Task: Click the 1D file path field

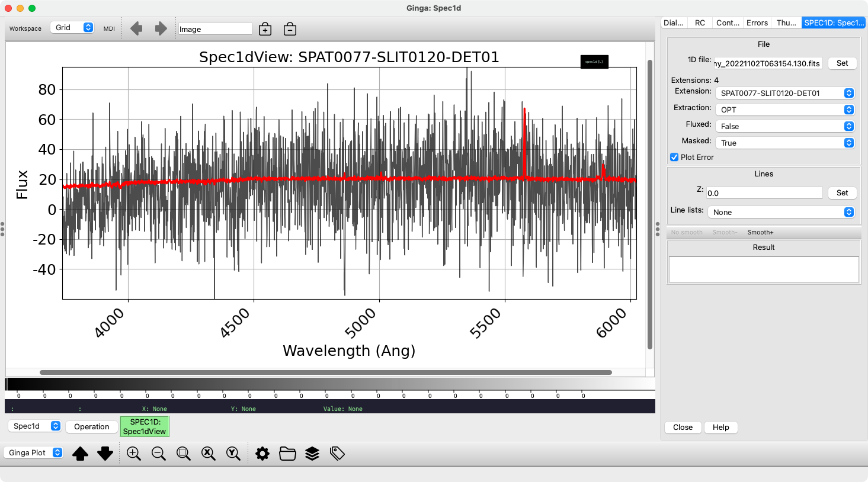Action: coord(768,63)
